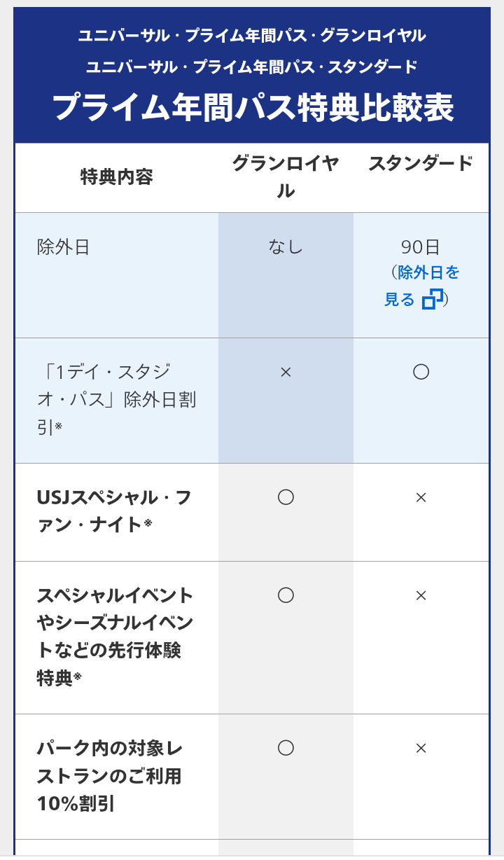Click Gran Royal's circle for 先行体験特典 row
The width and height of the screenshot is (504, 860).
point(286,595)
